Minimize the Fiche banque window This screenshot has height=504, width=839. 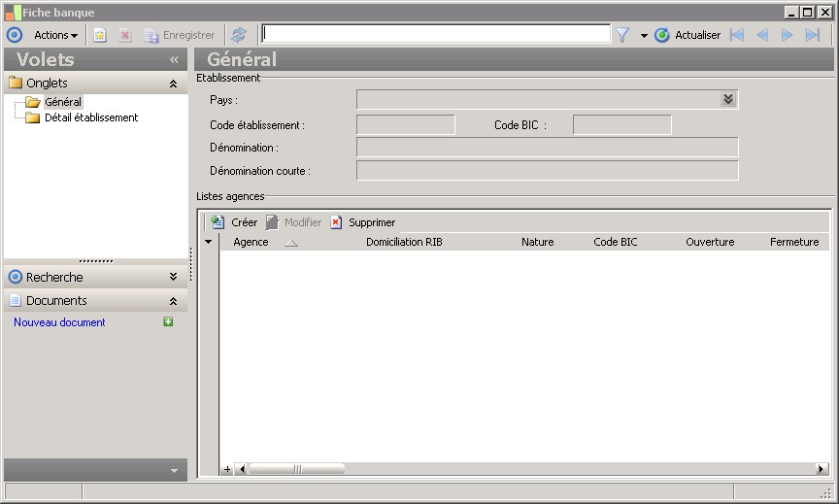792,12
